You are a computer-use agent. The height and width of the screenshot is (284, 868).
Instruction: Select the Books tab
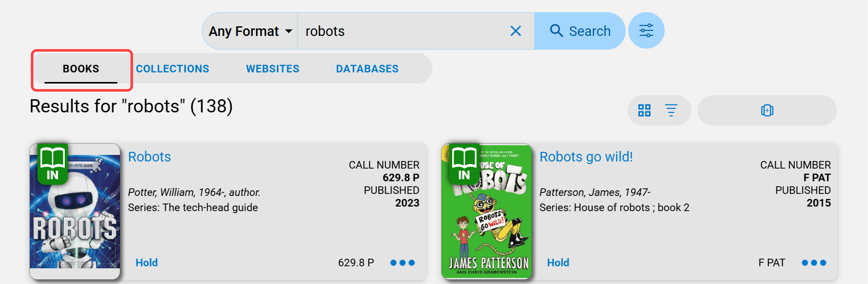point(81,69)
